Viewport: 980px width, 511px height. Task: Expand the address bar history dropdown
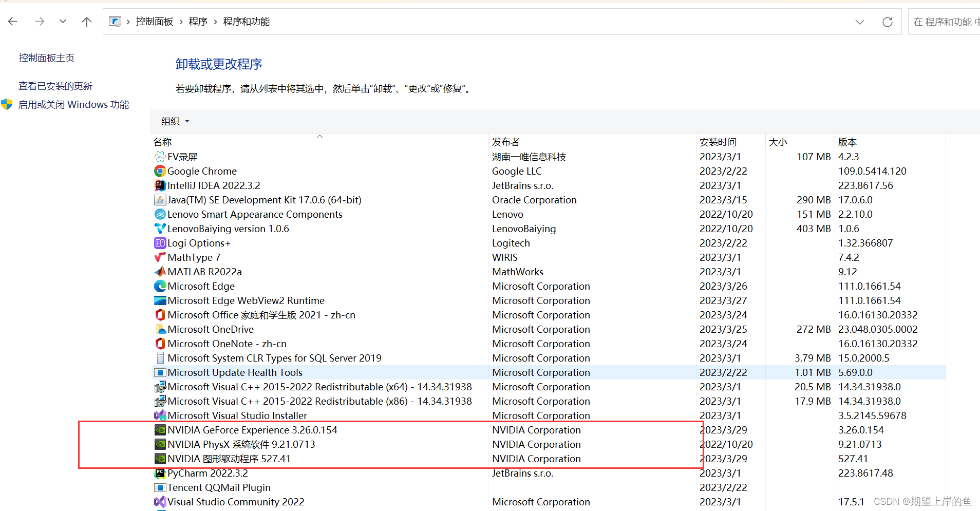[x=860, y=22]
